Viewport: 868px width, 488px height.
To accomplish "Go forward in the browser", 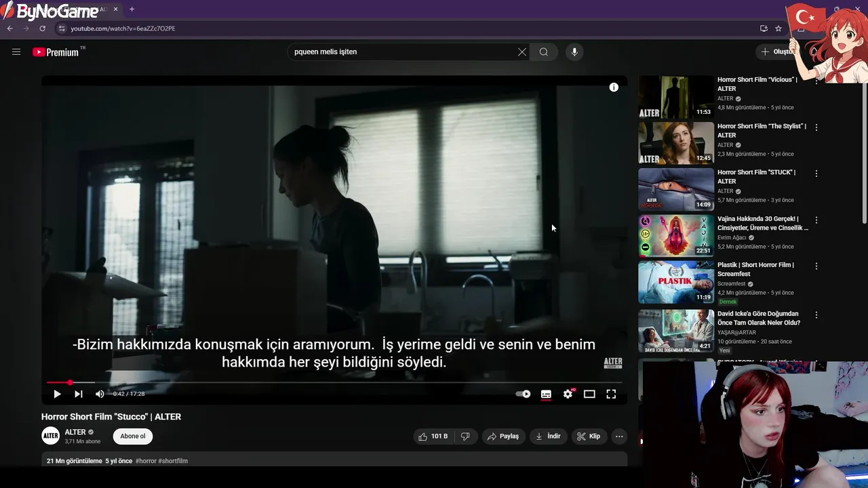I will point(26,28).
